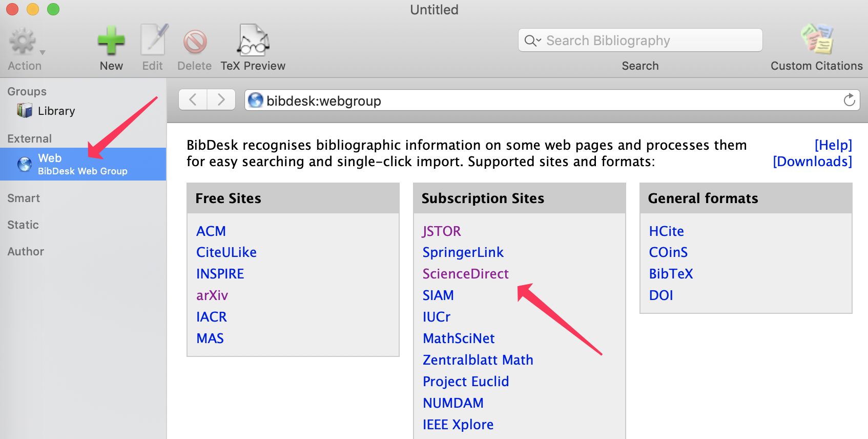This screenshot has height=439, width=868.
Task: Open the IACR link
Action: tap(212, 317)
